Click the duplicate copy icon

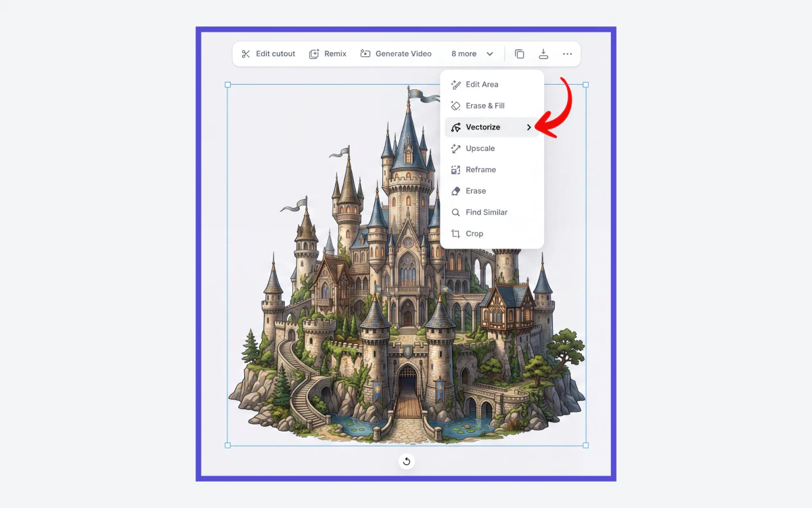pyautogui.click(x=520, y=54)
